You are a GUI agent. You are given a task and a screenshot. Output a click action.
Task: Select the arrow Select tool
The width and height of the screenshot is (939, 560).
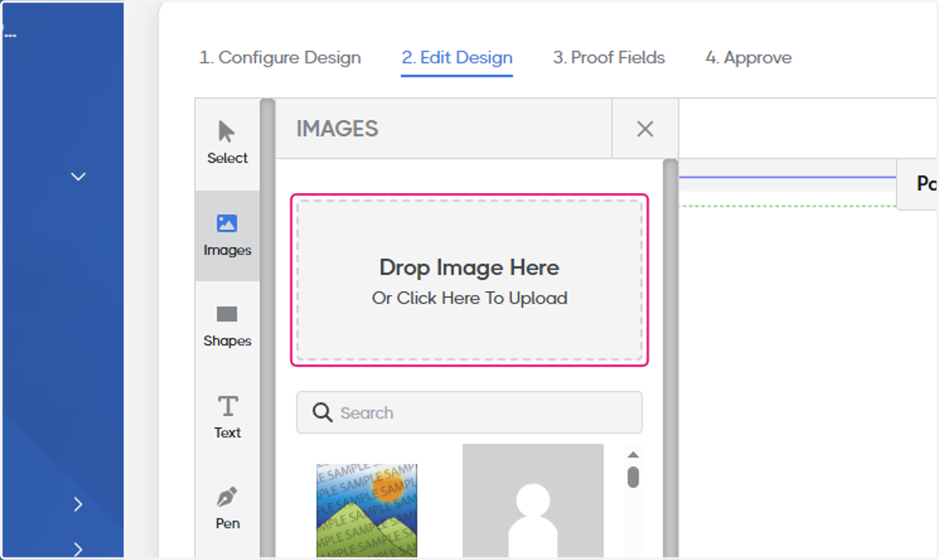227,143
